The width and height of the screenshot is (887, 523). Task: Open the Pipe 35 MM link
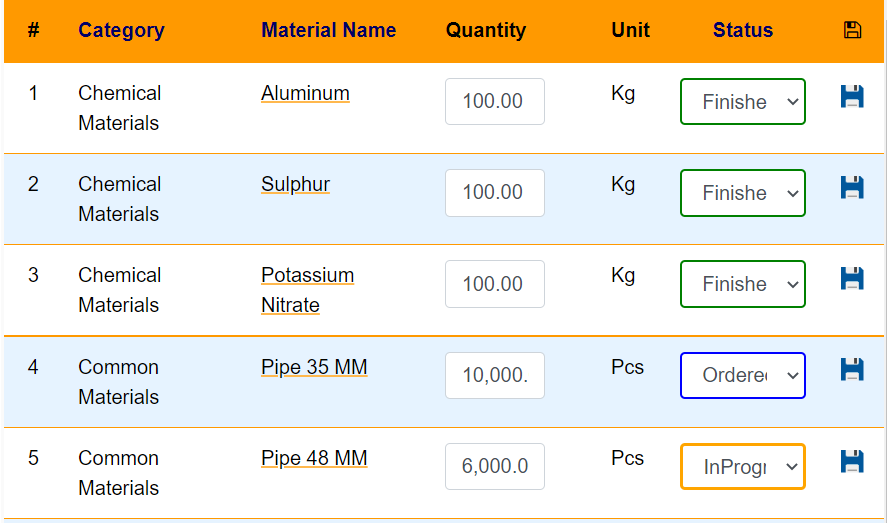314,367
